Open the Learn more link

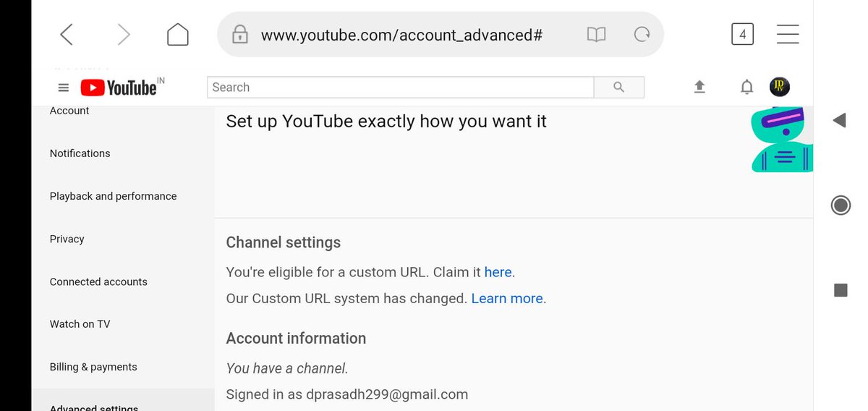tap(507, 298)
